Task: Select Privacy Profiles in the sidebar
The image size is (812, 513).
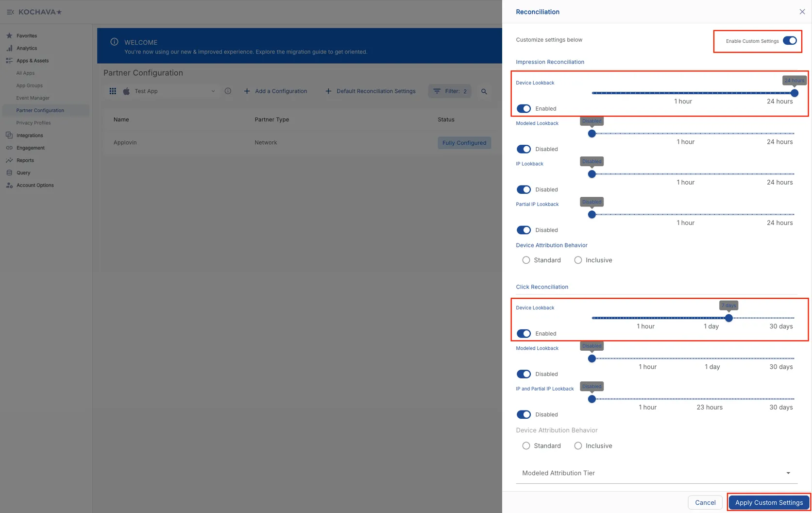Action: click(33, 122)
